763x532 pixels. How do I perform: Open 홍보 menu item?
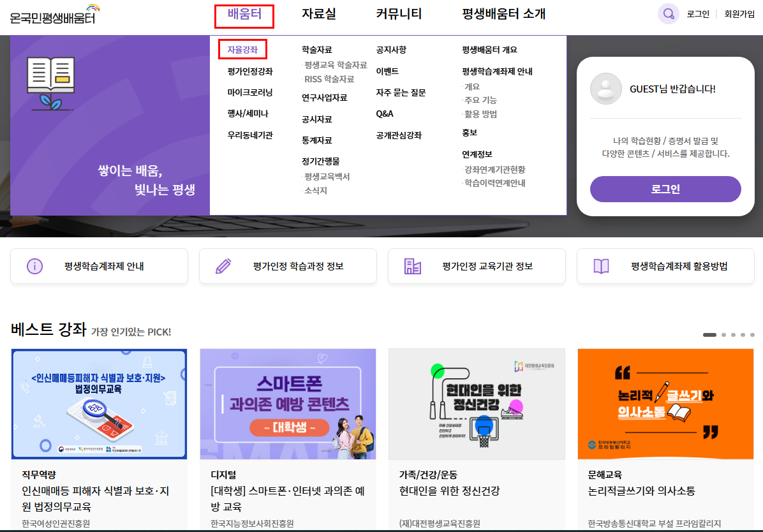470,133
